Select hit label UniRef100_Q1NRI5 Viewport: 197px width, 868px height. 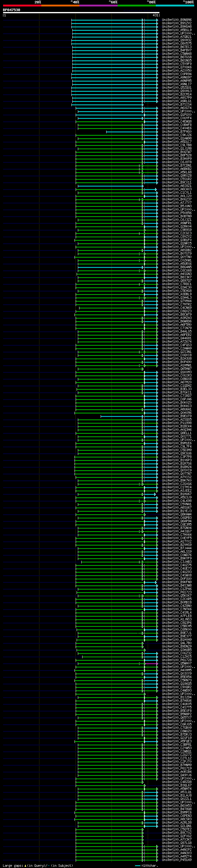[x=177, y=243]
